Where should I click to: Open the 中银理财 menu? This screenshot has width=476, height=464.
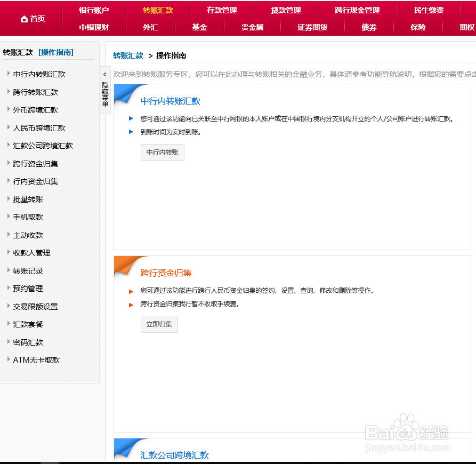click(94, 27)
